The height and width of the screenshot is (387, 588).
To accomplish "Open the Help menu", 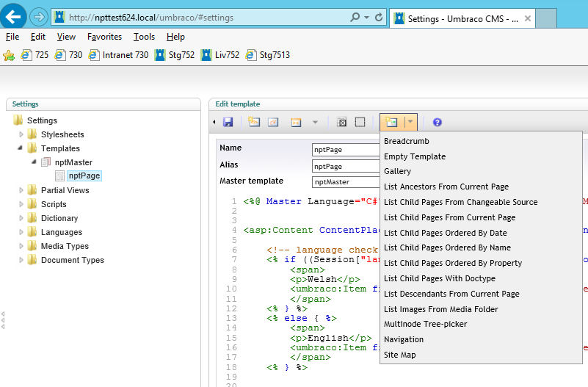I will pos(175,37).
